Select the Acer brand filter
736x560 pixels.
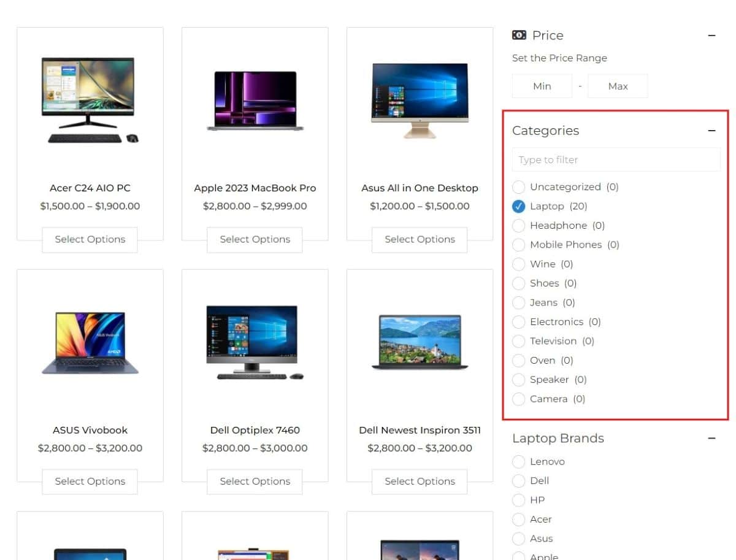click(x=519, y=520)
